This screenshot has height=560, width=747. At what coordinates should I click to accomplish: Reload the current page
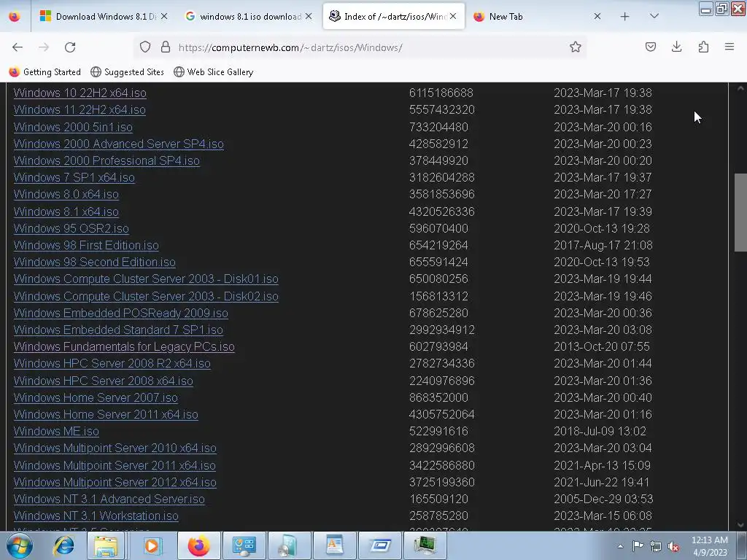[x=70, y=47]
